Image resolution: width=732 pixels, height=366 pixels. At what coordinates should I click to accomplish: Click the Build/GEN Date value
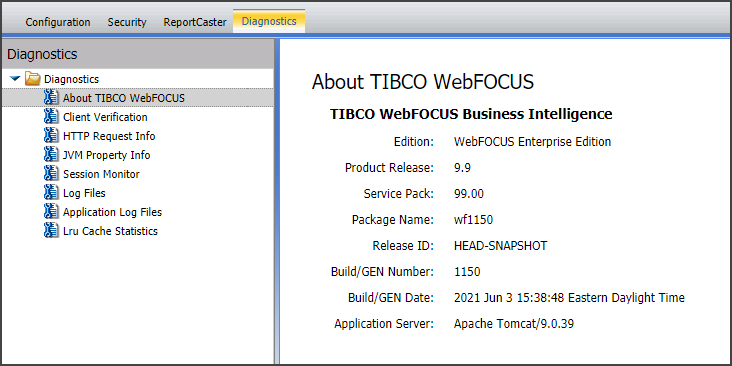tap(569, 298)
